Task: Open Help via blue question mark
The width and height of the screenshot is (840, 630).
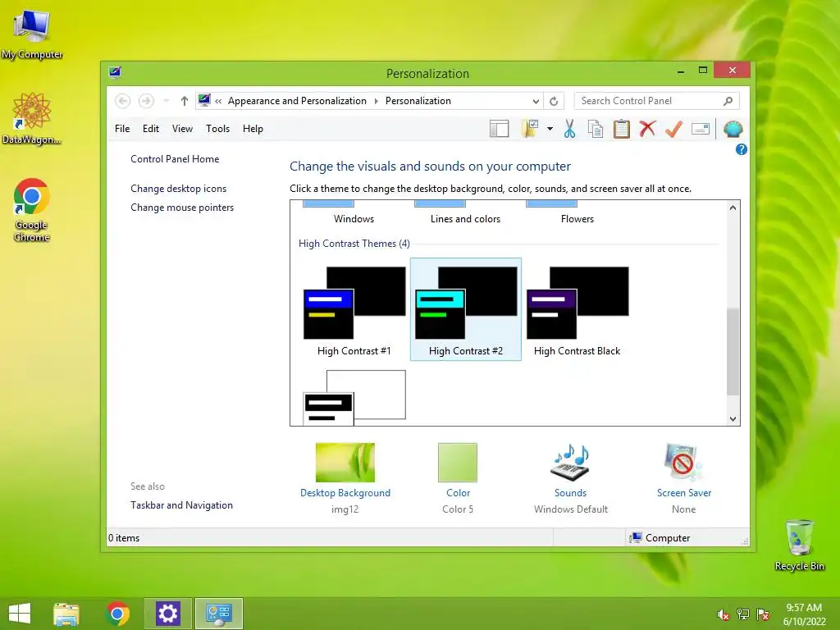Action: pyautogui.click(x=742, y=149)
